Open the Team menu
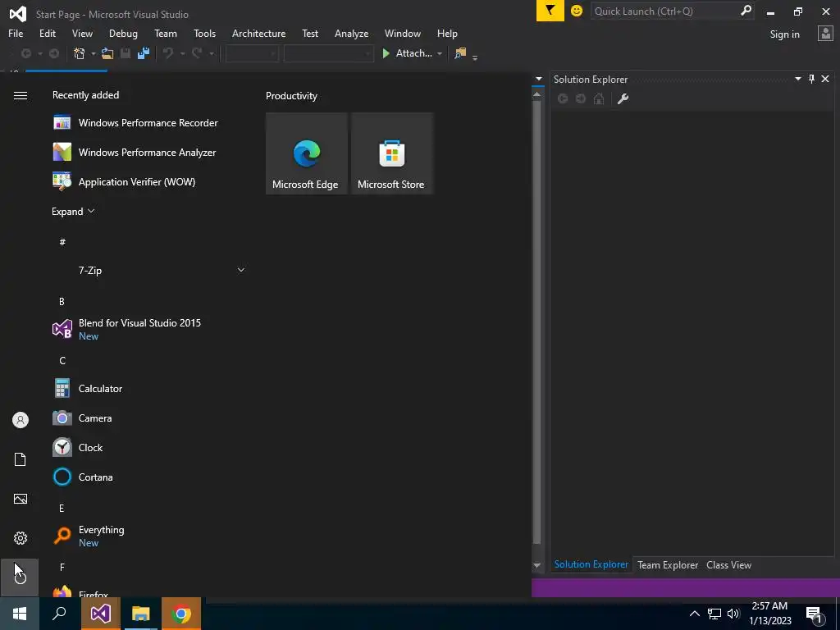Image resolution: width=840 pixels, height=630 pixels. tap(166, 33)
